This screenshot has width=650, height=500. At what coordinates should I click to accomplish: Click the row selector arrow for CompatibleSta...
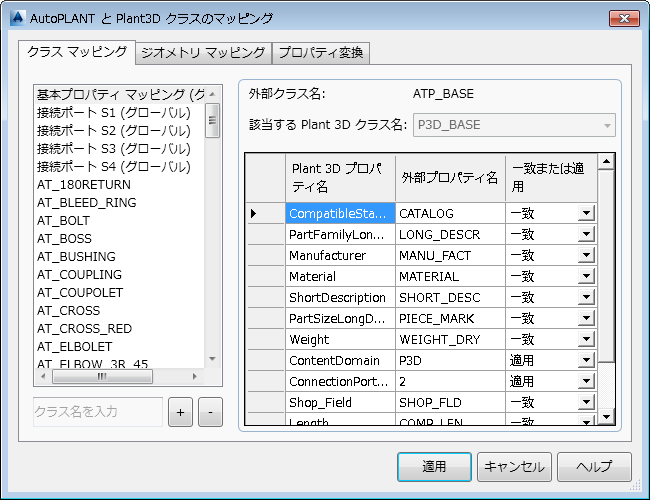click(266, 214)
